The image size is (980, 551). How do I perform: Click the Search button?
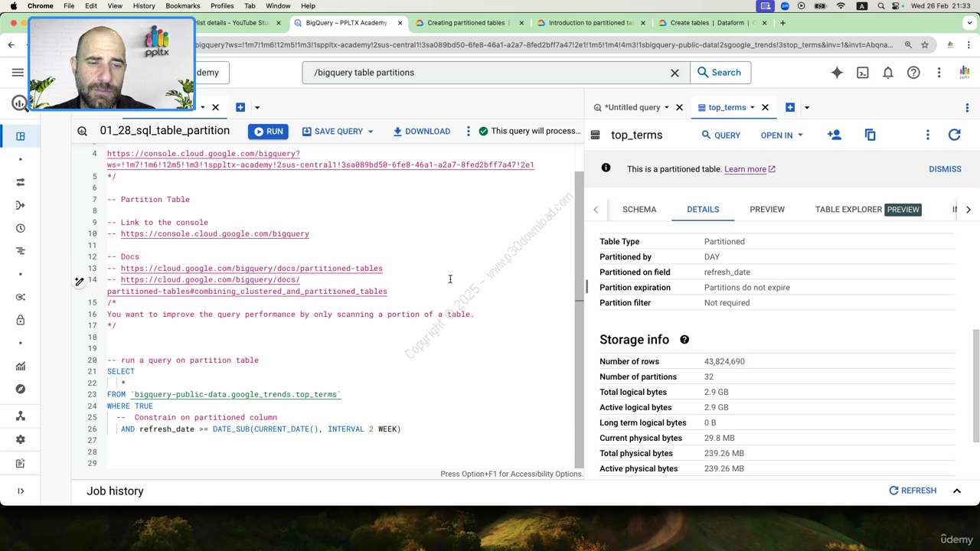coord(720,73)
